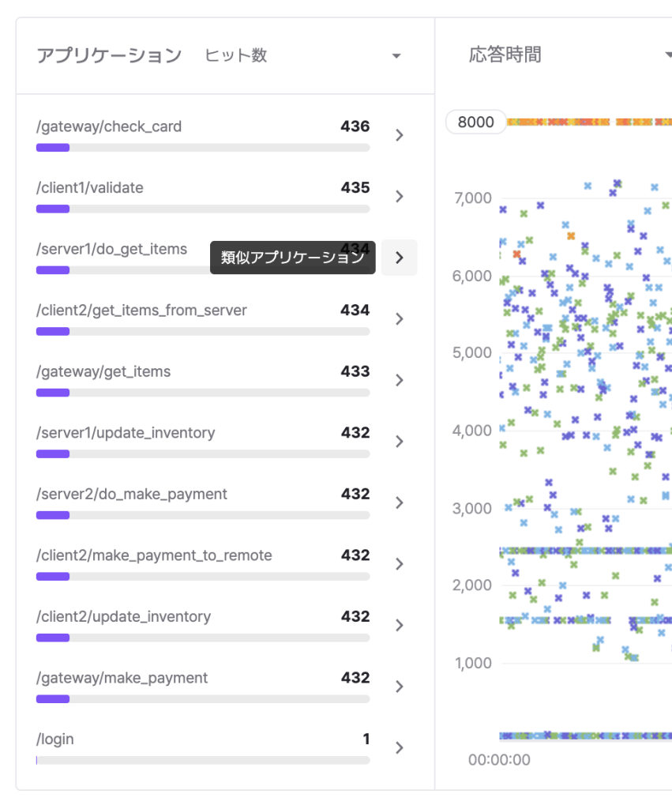Expand the 応答時間 dropdown
This screenshot has width=672, height=809.
point(667,56)
